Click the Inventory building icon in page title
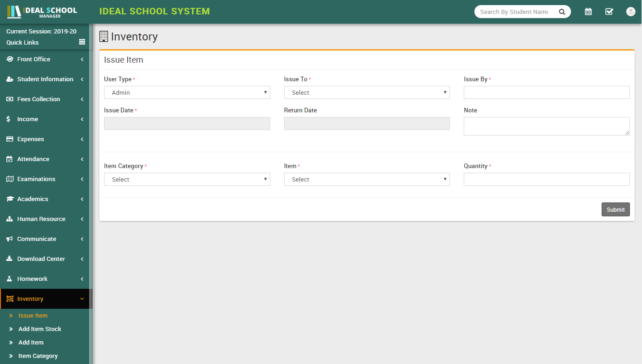Screen dimensions: 642x364 click(x=104, y=36)
